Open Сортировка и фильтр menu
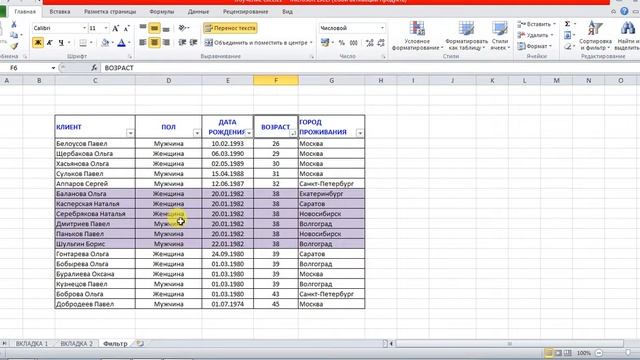 point(595,36)
